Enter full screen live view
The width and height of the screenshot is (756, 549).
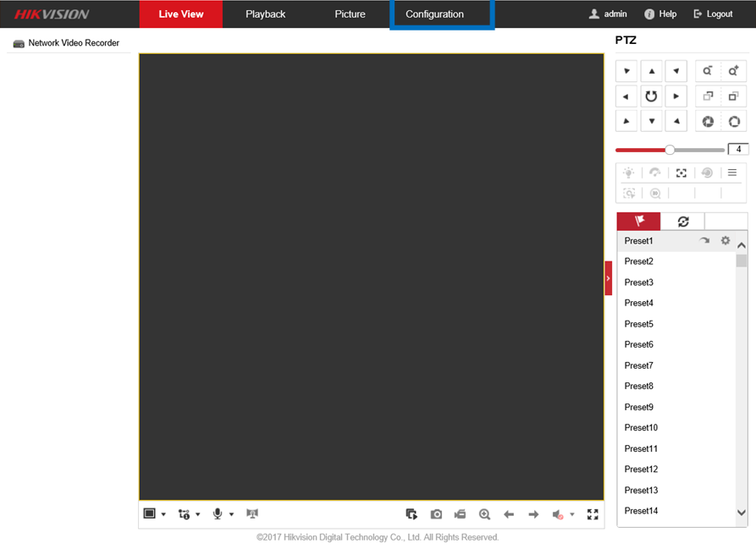pyautogui.click(x=593, y=514)
